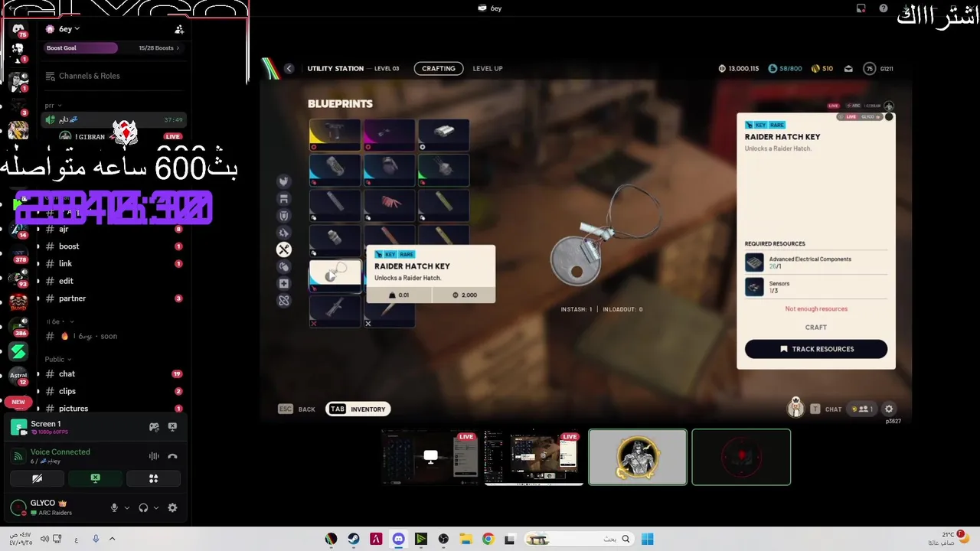This screenshot has width=980, height=551.
Task: Select the medical plus category icon
Action: (284, 283)
